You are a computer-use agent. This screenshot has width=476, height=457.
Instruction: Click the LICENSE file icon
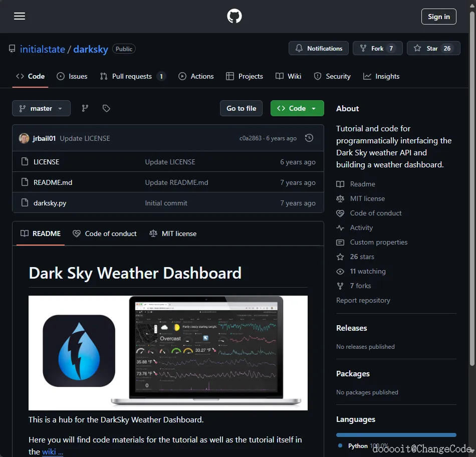(25, 161)
